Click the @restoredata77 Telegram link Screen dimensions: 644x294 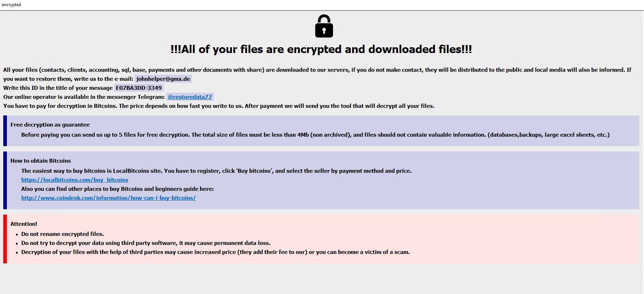pos(190,97)
